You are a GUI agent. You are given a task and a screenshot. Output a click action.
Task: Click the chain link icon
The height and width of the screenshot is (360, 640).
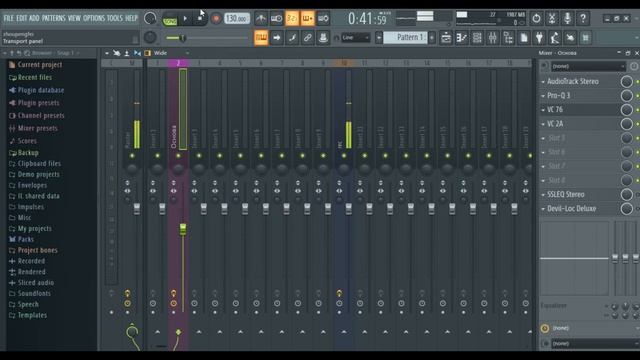pos(307,38)
